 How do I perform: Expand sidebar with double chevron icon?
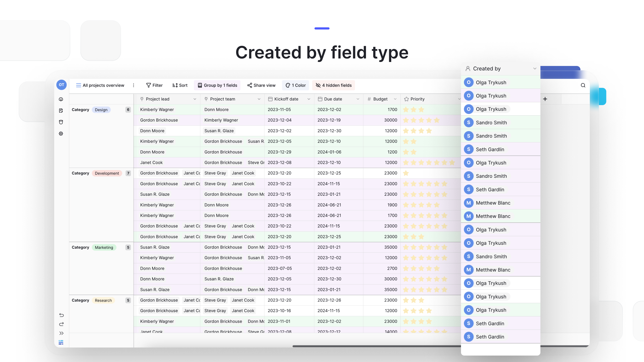[61, 333]
